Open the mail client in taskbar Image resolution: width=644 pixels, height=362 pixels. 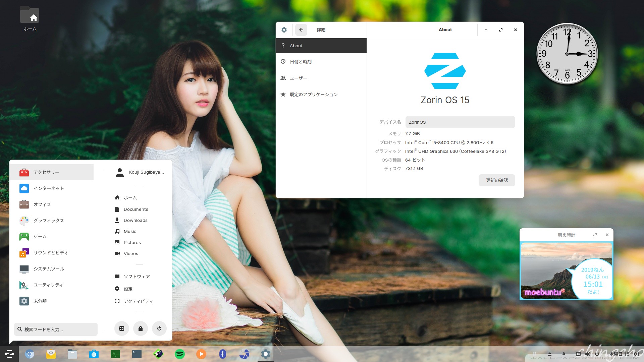[51, 354]
